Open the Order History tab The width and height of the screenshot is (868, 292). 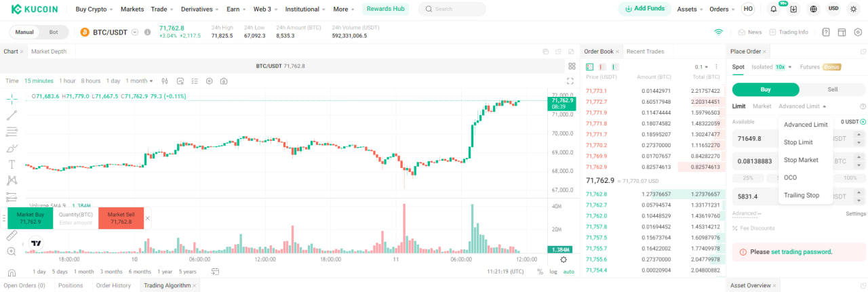[x=113, y=285]
